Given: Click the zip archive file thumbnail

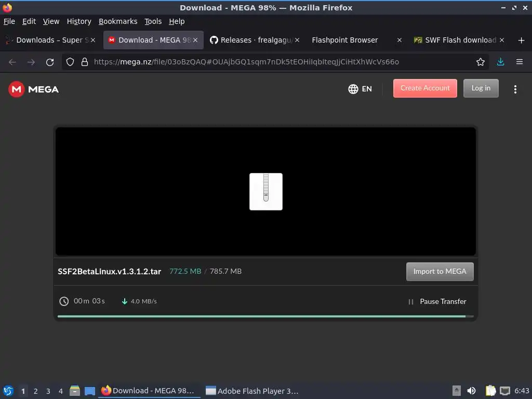Looking at the screenshot, I should click(266, 192).
